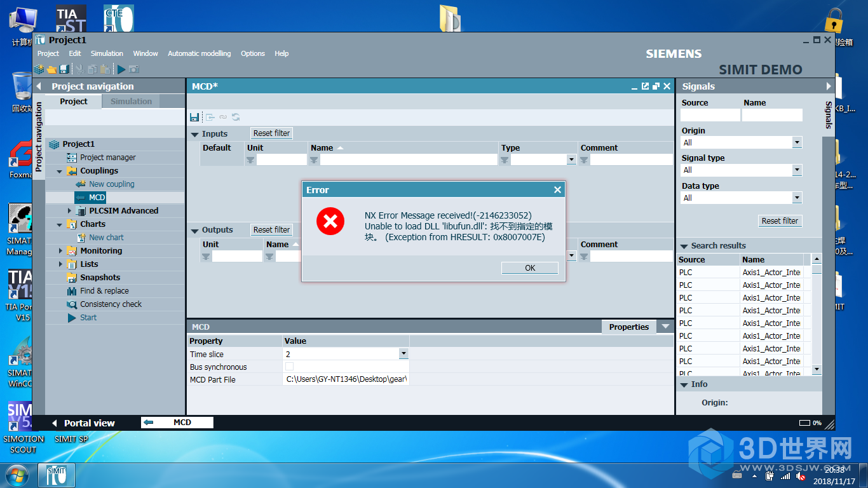
Task: Select New coupling in the tree
Action: pyautogui.click(x=111, y=184)
